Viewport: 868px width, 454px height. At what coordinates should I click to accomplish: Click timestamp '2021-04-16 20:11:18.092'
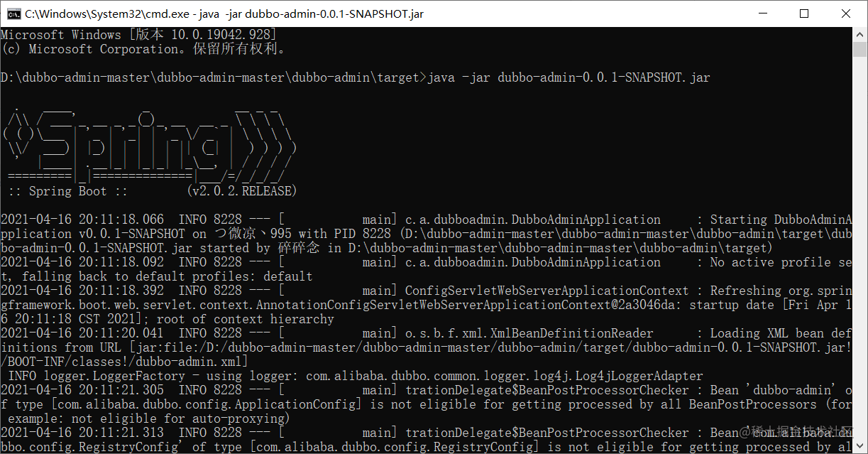82,262
